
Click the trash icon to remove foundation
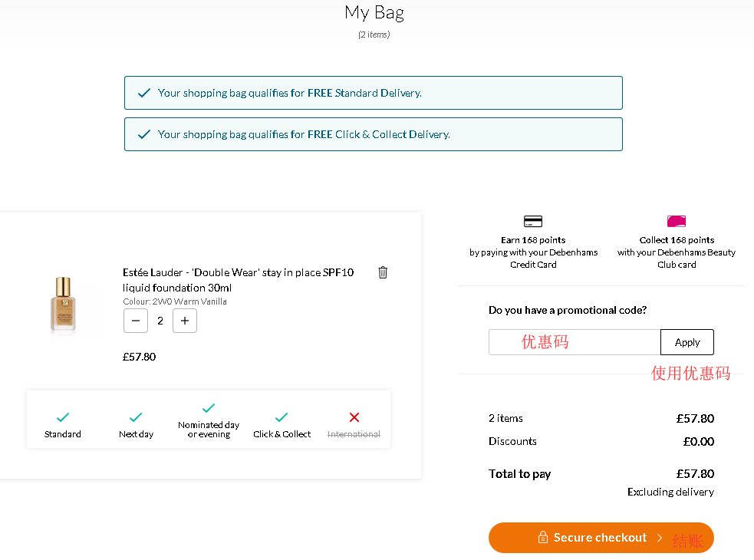pos(383,272)
